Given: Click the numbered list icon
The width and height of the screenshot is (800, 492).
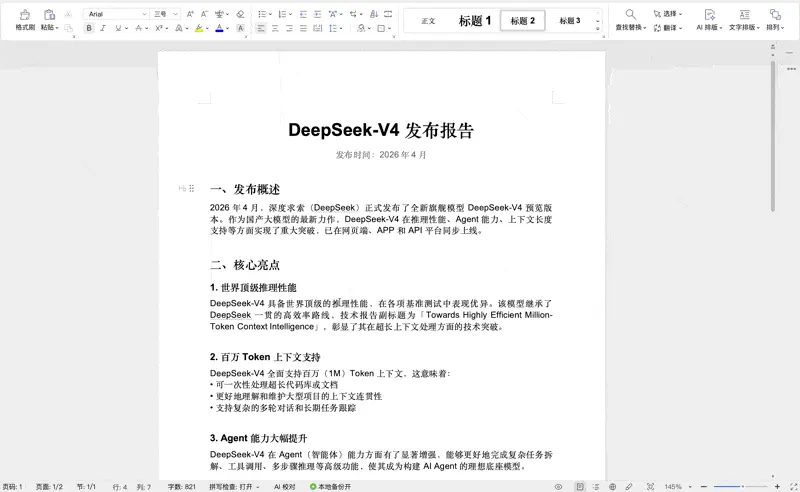Looking at the screenshot, I should [282, 14].
